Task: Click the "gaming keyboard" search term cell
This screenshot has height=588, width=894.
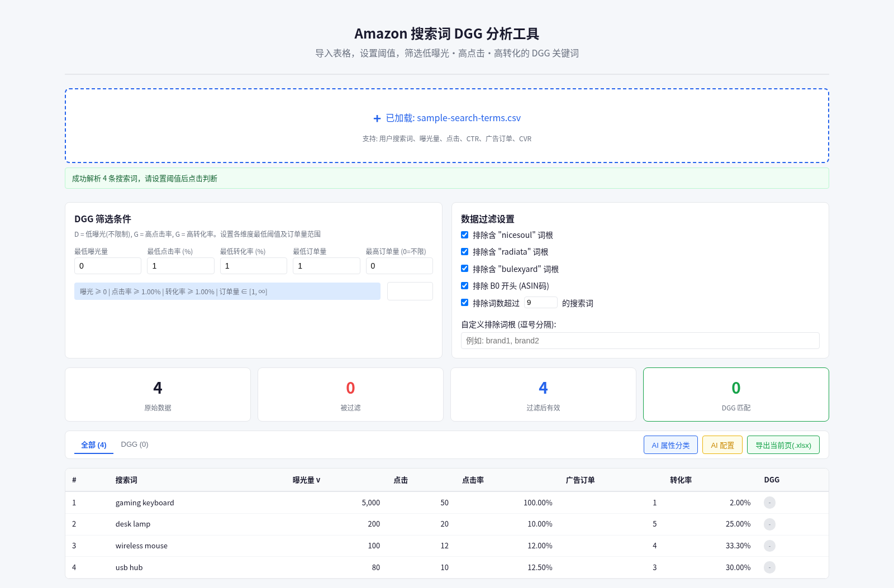Action: coord(145,503)
